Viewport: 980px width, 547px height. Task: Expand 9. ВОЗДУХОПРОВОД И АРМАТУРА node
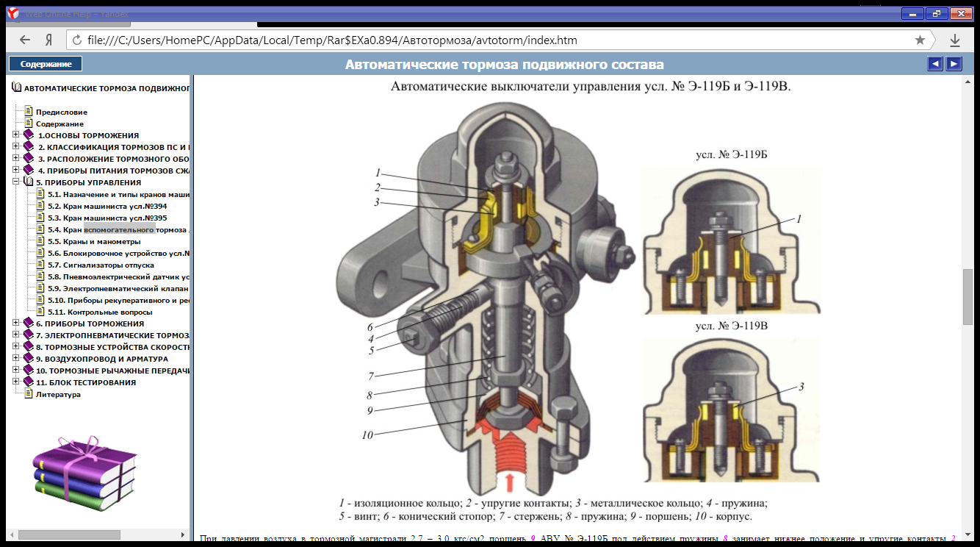click(x=16, y=358)
